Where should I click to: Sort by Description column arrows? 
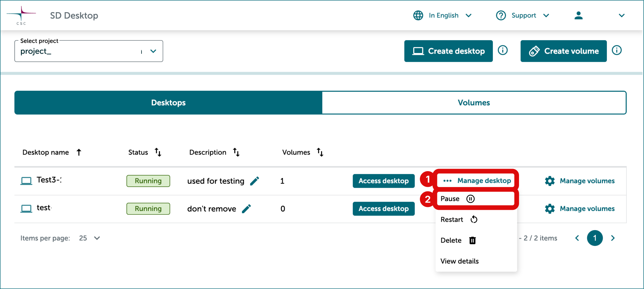coord(236,152)
